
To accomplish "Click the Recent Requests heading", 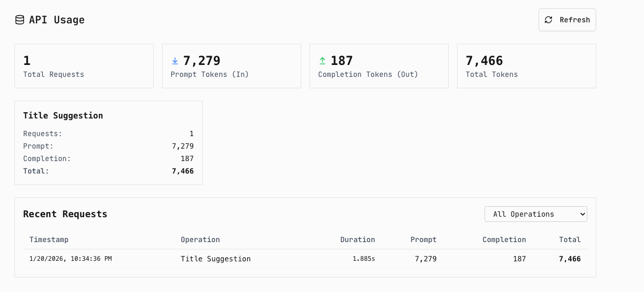I will tap(65, 214).
